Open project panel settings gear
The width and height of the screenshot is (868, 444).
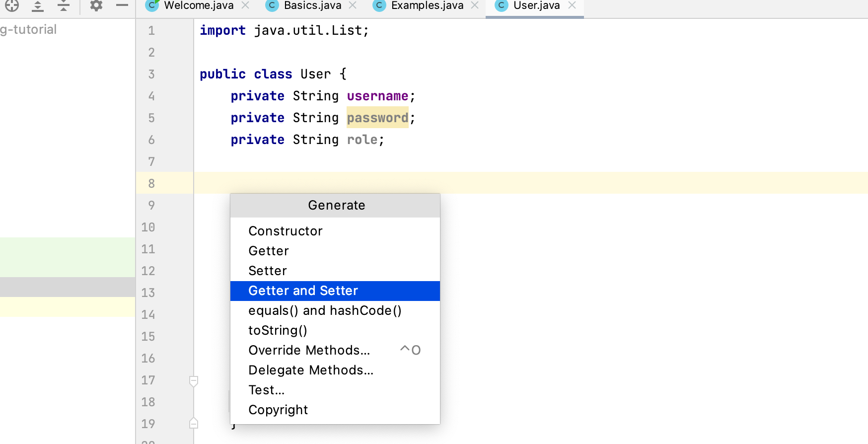(96, 5)
